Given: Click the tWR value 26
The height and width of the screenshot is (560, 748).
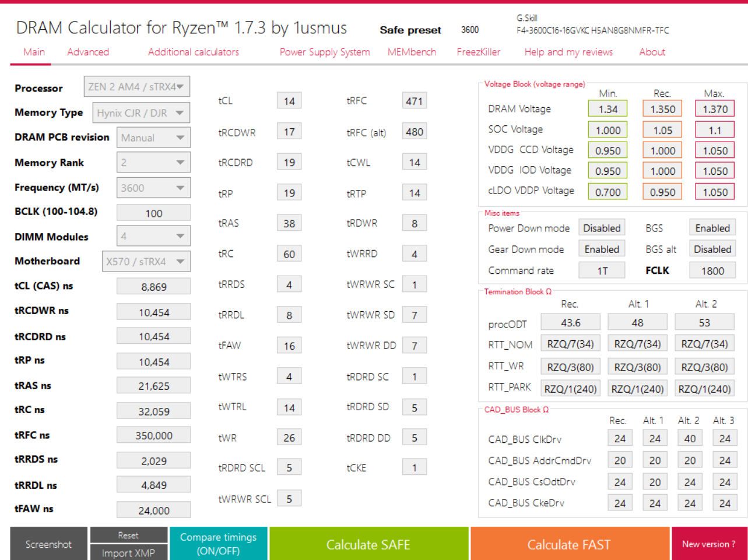Looking at the screenshot, I should click(289, 438).
